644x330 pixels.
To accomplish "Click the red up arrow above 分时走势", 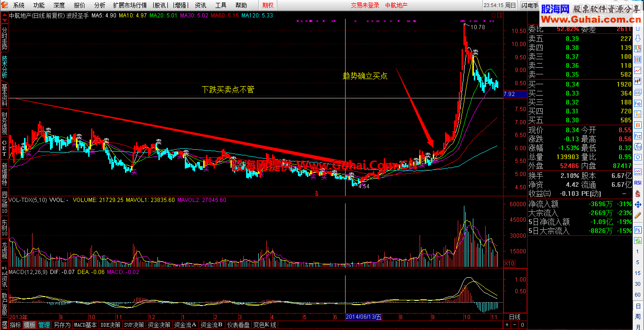I will (x=4, y=14).
